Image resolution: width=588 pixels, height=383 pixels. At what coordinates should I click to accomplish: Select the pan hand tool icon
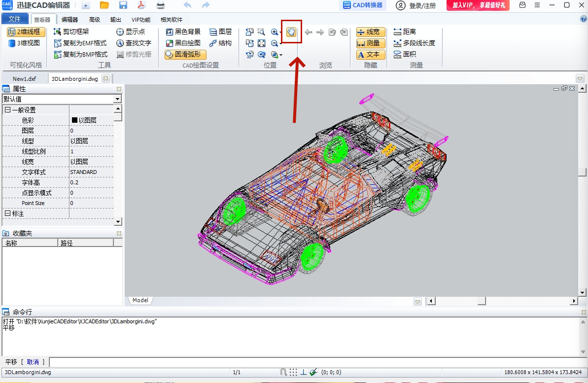coord(291,32)
